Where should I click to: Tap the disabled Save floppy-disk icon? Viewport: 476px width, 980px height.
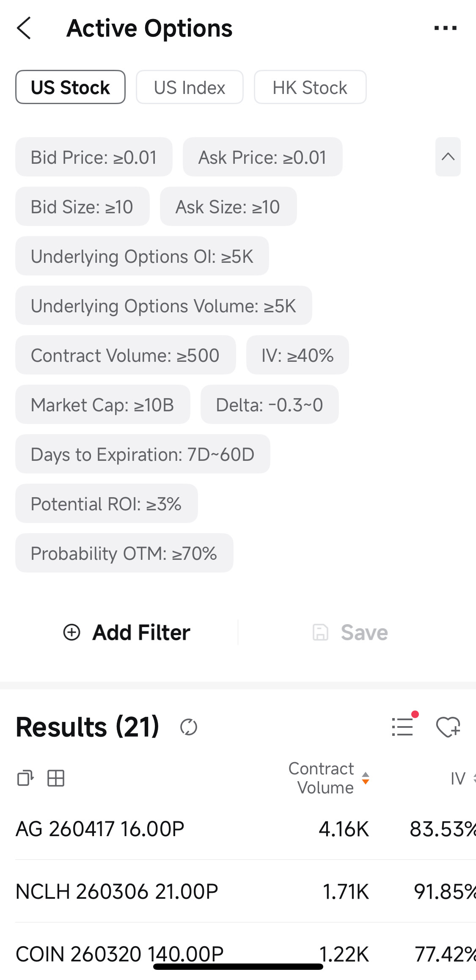click(320, 632)
